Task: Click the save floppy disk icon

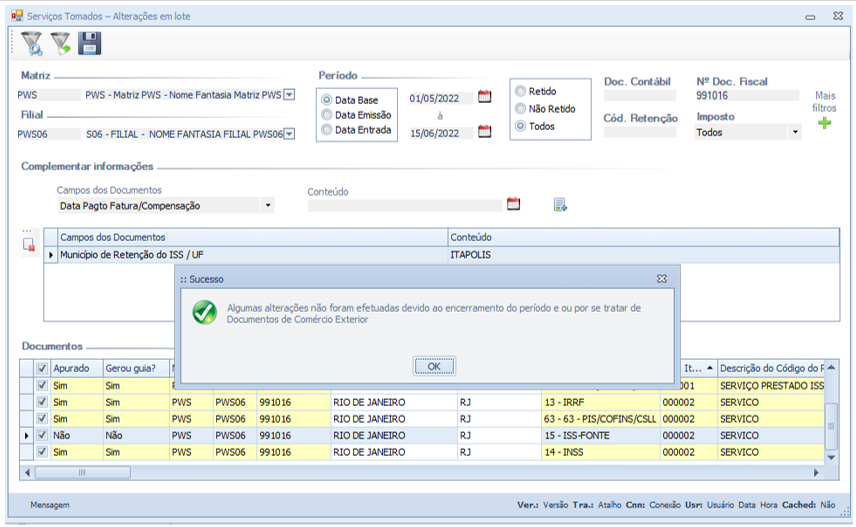Action: [90, 43]
